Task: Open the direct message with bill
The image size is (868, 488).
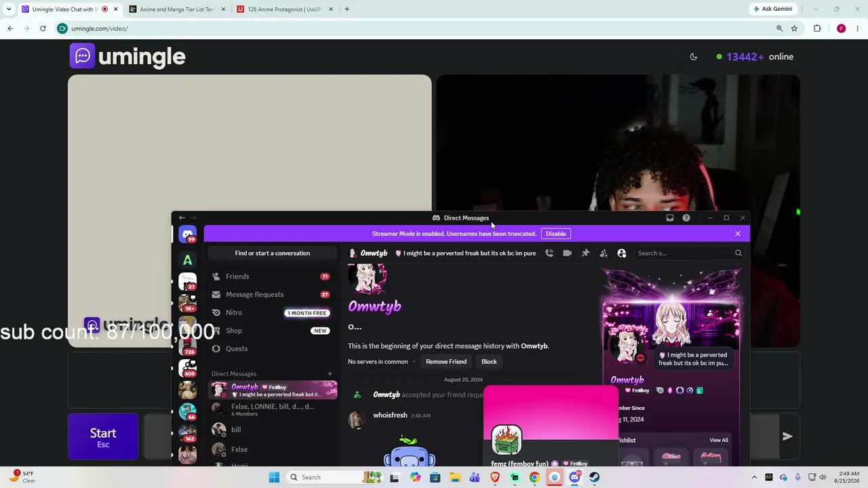Action: click(x=272, y=429)
